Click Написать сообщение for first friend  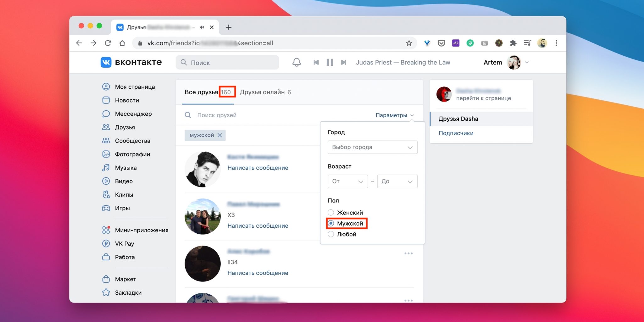pos(258,168)
